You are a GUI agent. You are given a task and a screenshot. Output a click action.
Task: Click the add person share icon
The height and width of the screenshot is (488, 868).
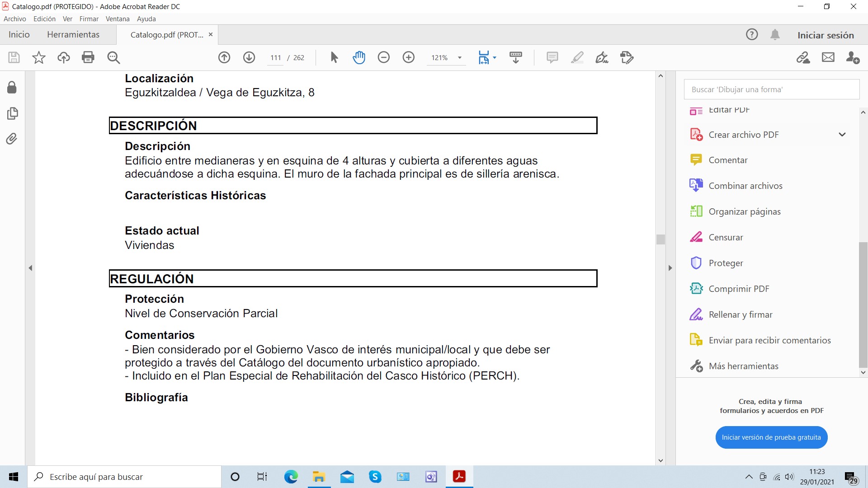(x=853, y=57)
